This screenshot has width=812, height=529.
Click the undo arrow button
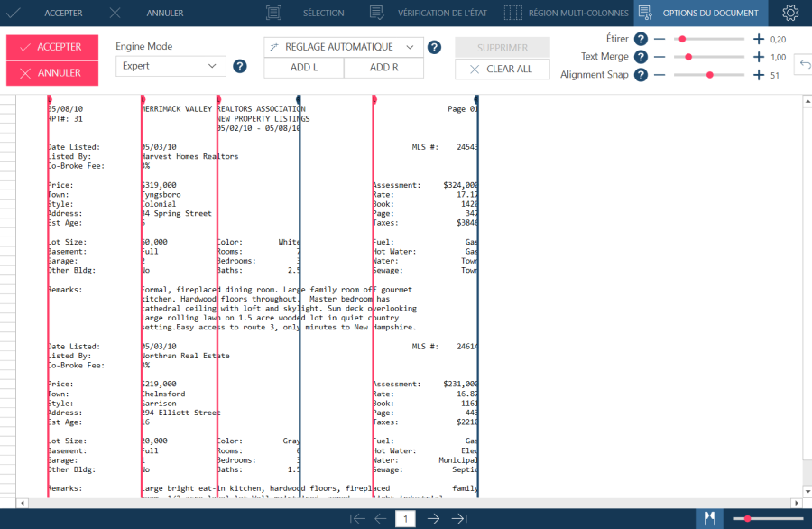coord(805,65)
